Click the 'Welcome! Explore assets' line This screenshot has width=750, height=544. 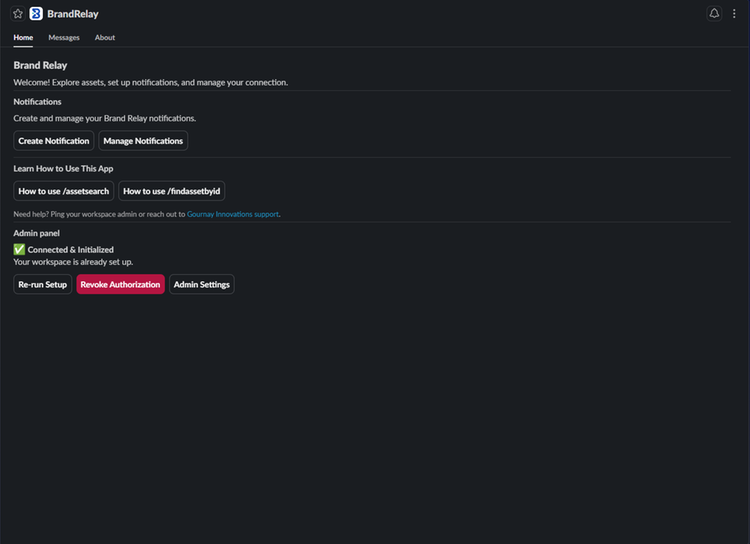151,82
